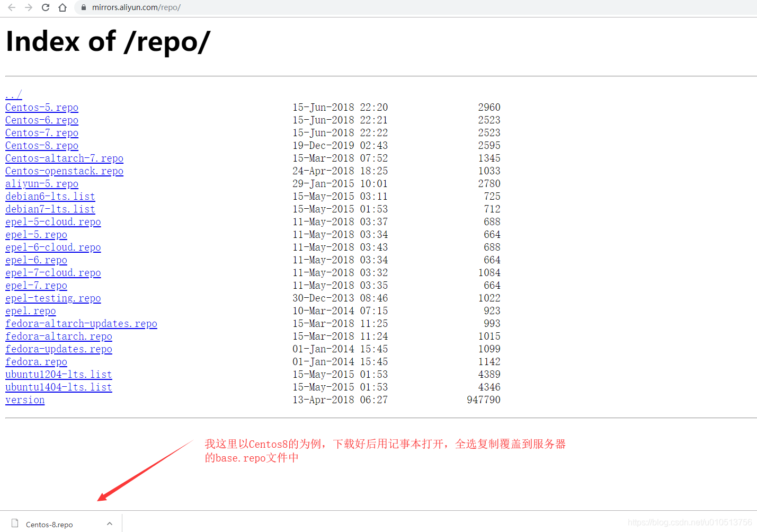Click the date 24-Apr-2018 18:25
This screenshot has width=757, height=532.
click(340, 171)
